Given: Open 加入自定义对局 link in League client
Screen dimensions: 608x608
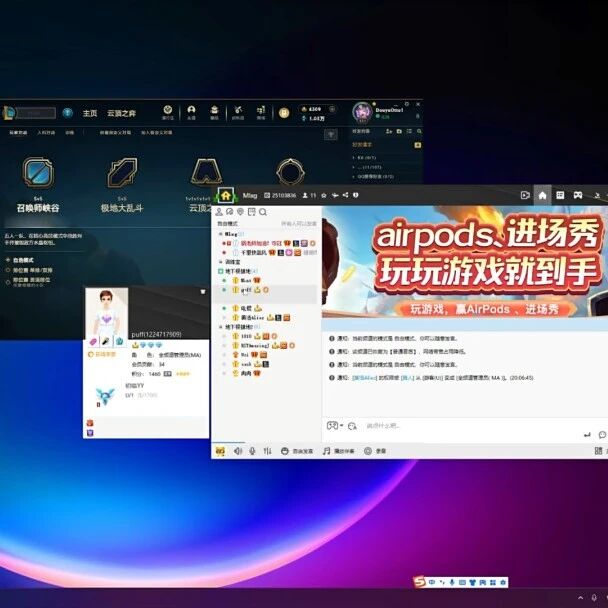Looking at the screenshot, I should coord(157,133).
